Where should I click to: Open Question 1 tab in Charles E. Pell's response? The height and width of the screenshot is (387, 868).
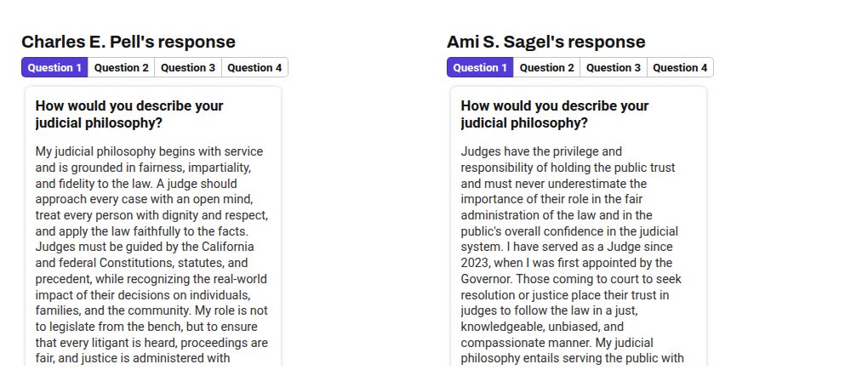(x=54, y=68)
